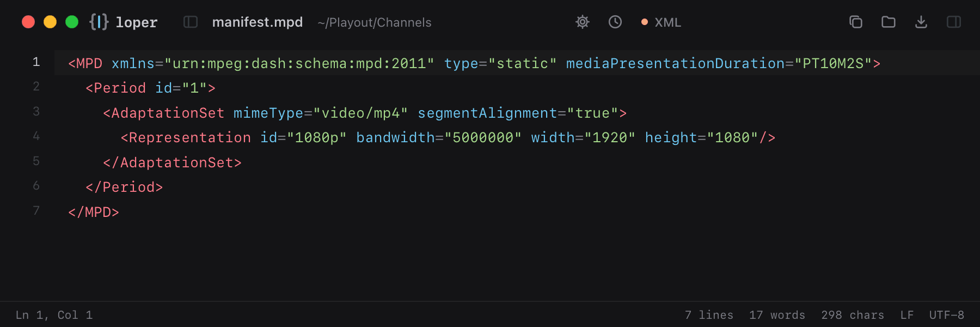
Task: Maximize window with the green button
Action: (x=72, y=22)
